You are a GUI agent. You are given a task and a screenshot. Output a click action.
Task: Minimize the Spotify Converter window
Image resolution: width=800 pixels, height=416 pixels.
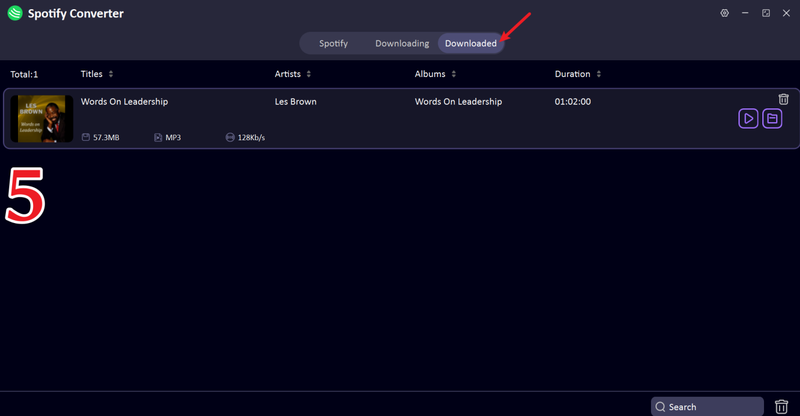(x=745, y=13)
